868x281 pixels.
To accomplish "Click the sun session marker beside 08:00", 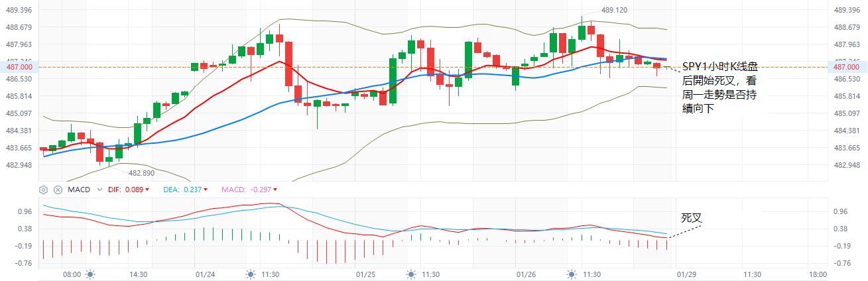I will point(90,274).
